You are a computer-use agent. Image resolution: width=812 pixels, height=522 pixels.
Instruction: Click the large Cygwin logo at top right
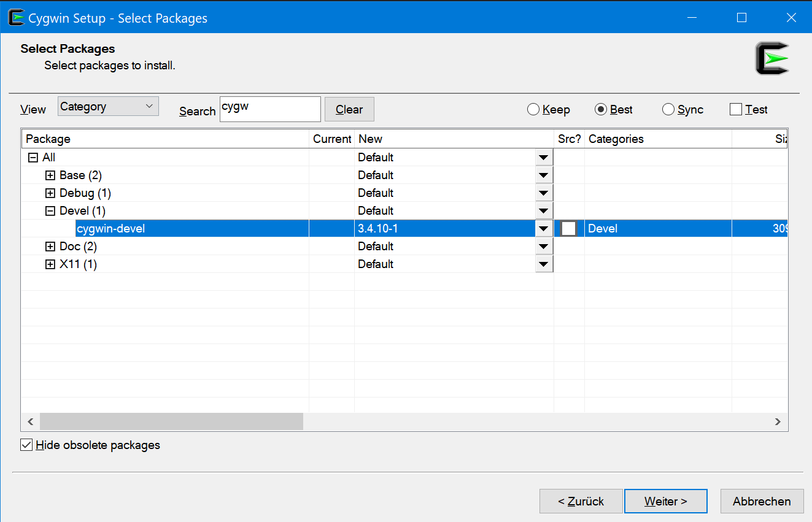(x=772, y=58)
